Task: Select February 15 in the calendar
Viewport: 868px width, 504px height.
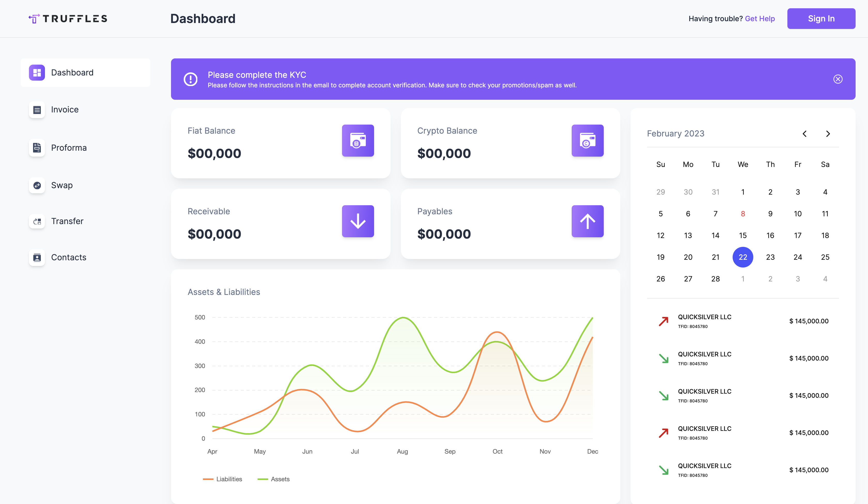Action: (743, 235)
